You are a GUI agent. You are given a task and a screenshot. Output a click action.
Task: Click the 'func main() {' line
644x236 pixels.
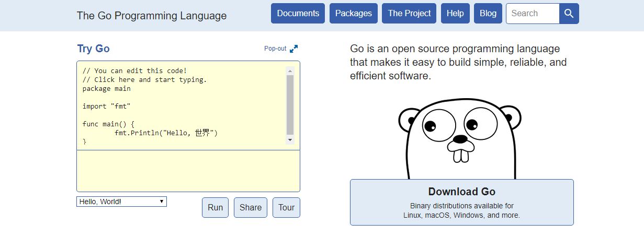click(x=109, y=124)
